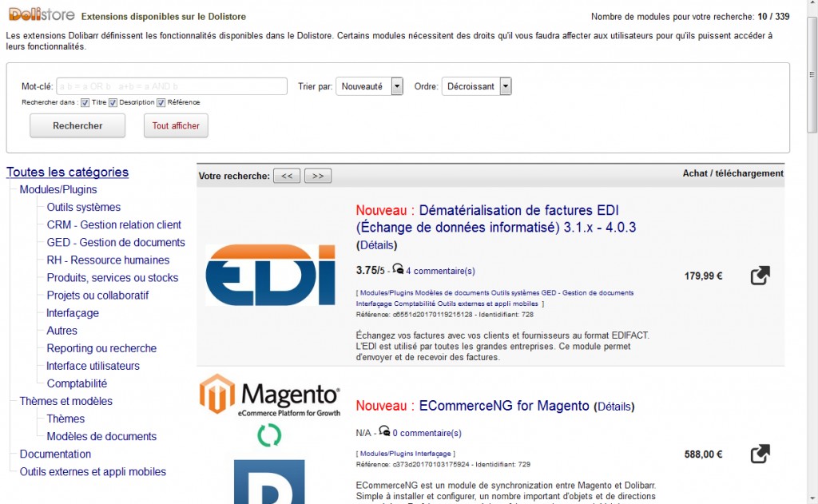The height and width of the screenshot is (504, 818).
Task: Open external link icon for EDI module
Action: tap(760, 276)
